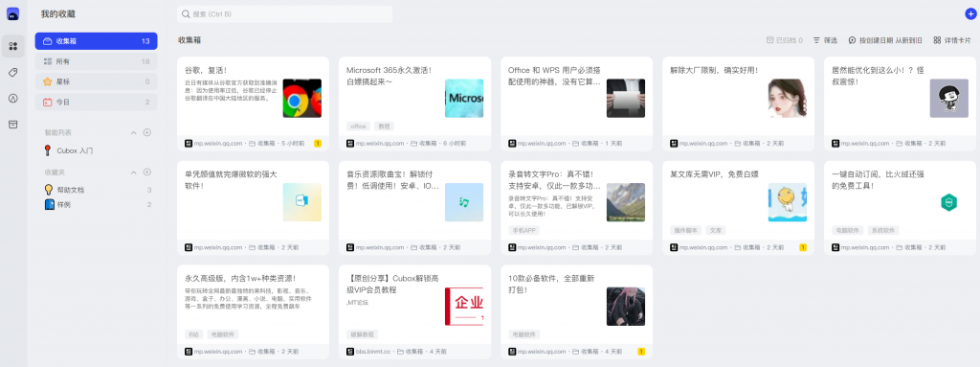This screenshot has height=367, width=980.
Task: Select the dashboard grid icon in left rail
Action: click(x=13, y=46)
